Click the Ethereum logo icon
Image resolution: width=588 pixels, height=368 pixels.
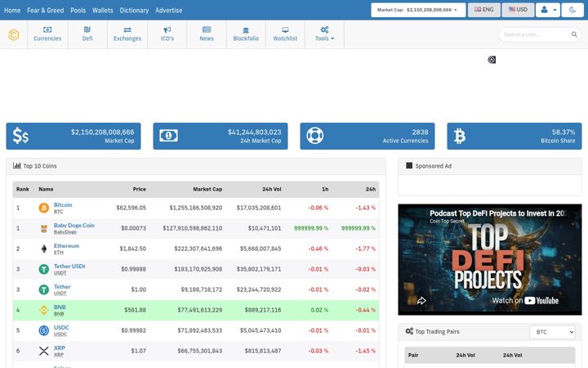pyautogui.click(x=44, y=249)
